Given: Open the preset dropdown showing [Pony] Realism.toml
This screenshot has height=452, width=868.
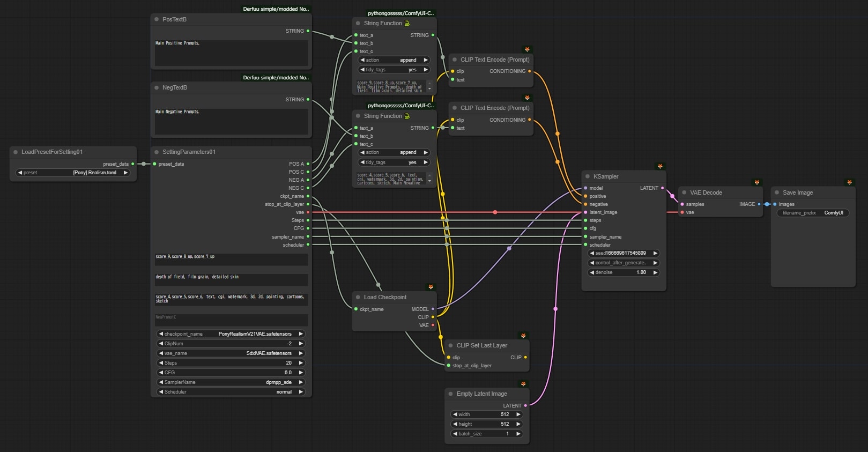Looking at the screenshot, I should [73, 173].
